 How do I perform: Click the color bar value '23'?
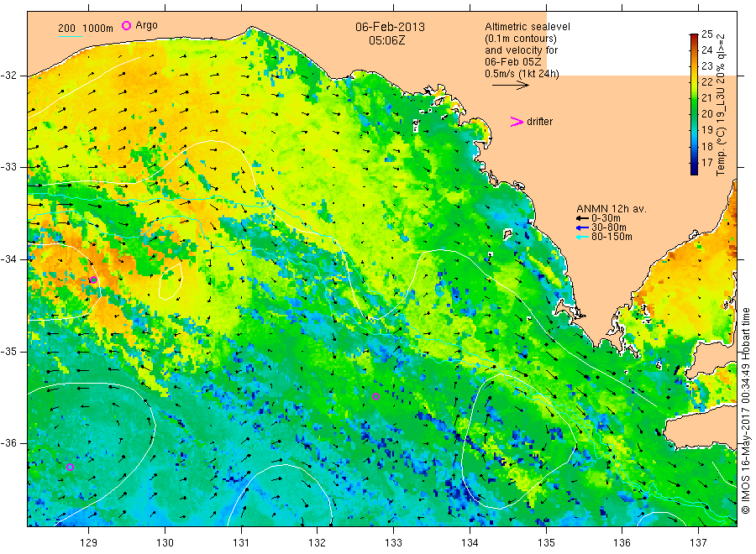coord(706,66)
